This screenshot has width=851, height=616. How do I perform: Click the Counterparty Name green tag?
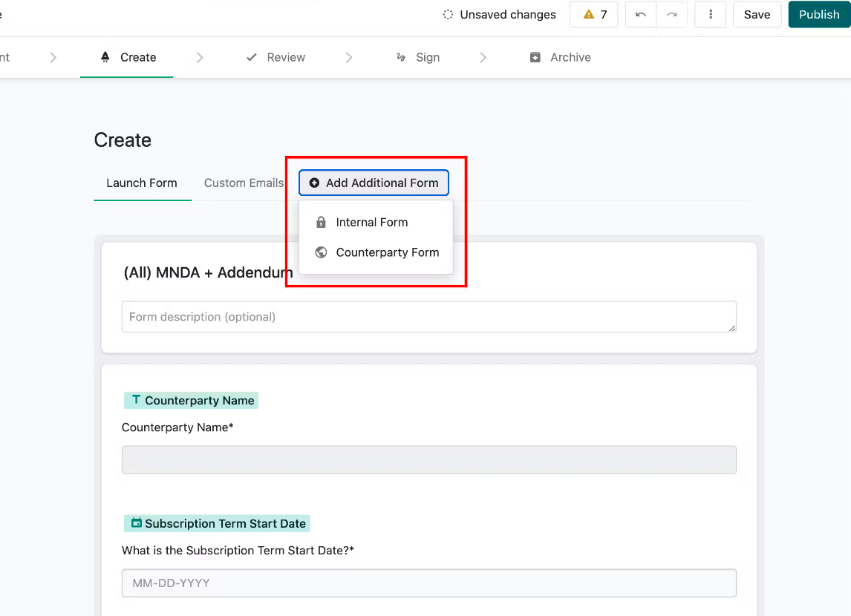click(x=191, y=400)
